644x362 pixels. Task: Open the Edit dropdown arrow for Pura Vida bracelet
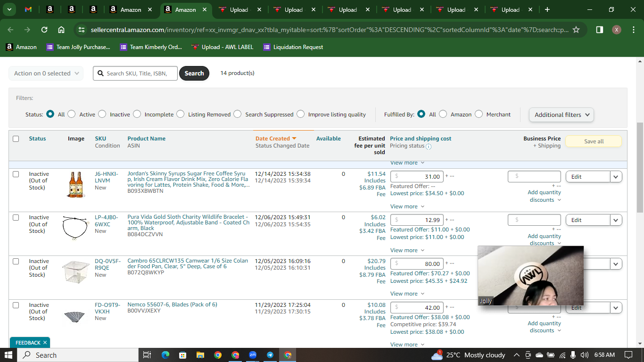616,220
